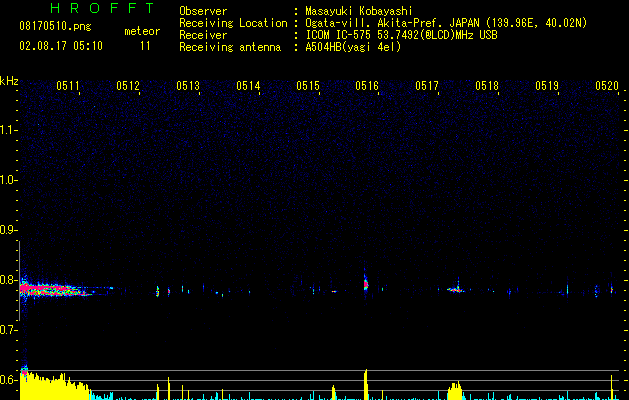Click the 0.7 kHz axis label
629x400 pixels.
9,330
